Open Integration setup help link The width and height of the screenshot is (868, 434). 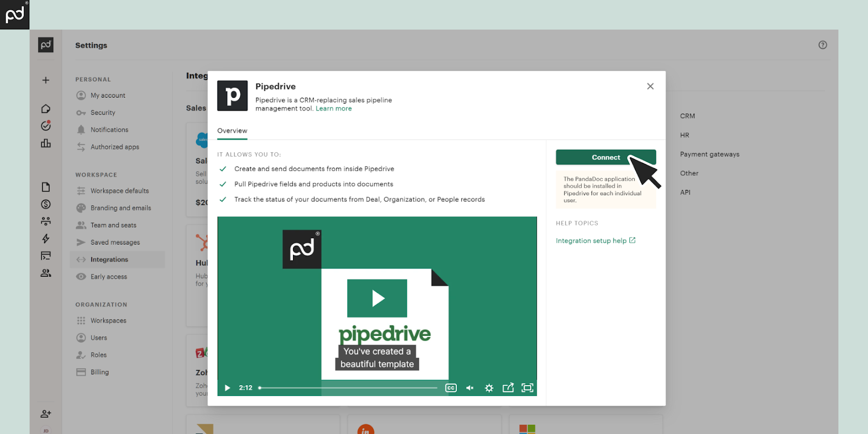point(595,241)
